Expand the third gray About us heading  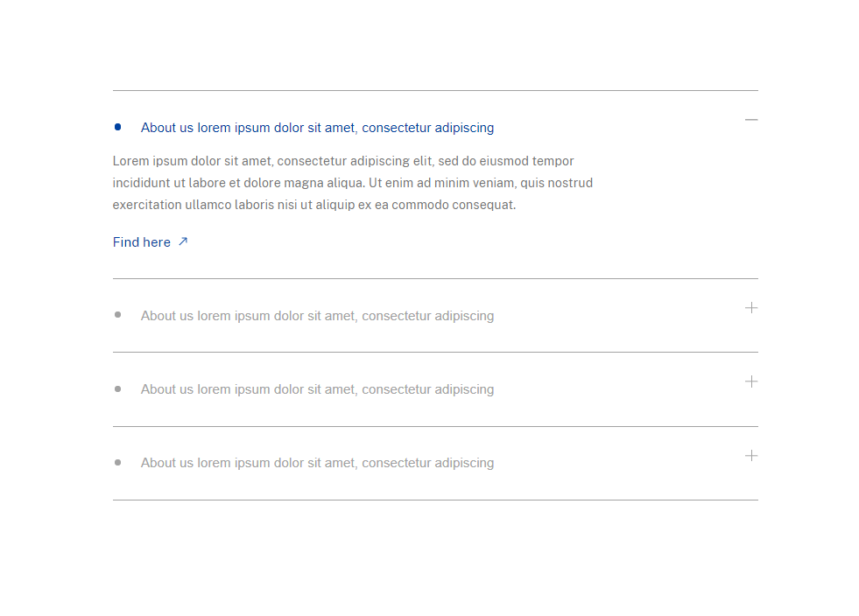tap(317, 389)
